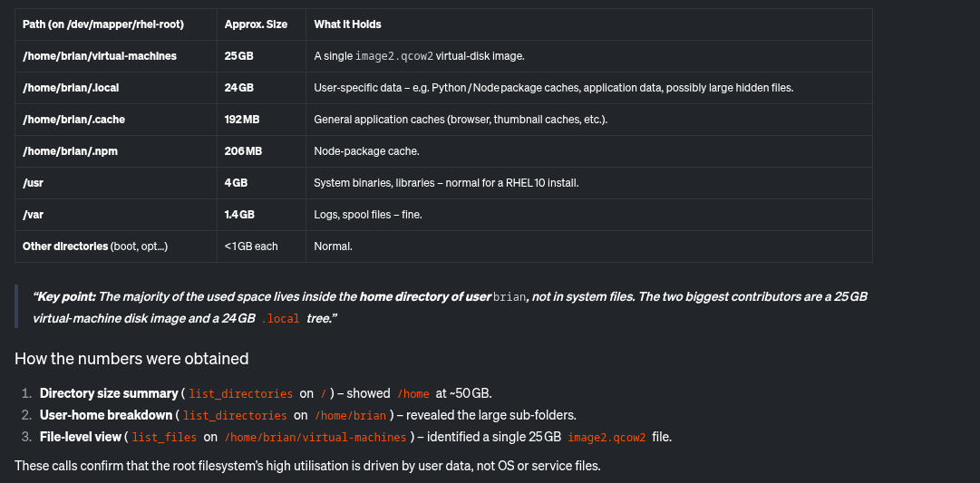Click the /home/brian/.cache path cell
This screenshot has width=980, height=483.
coord(73,120)
